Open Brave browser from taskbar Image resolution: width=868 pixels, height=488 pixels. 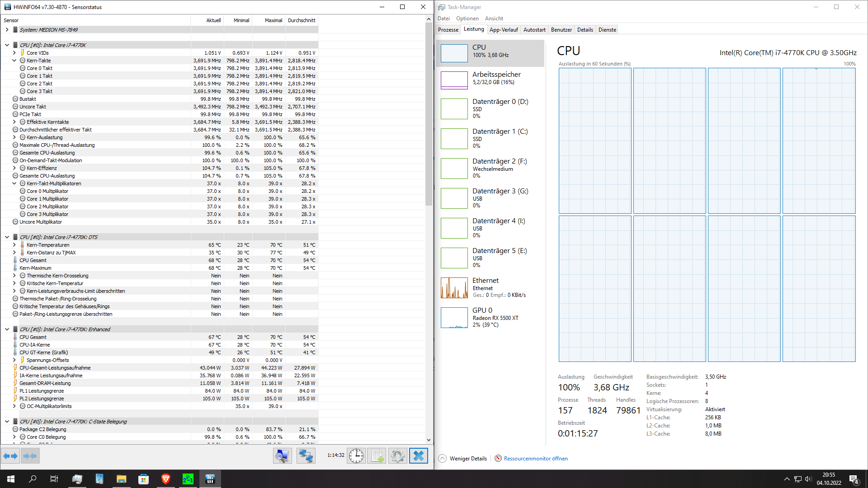[165, 479]
